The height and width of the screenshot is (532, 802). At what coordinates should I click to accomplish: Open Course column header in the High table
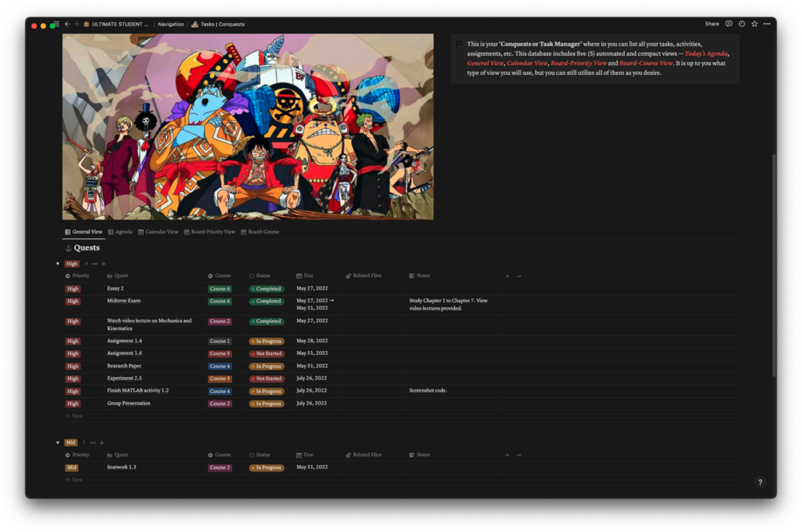tap(219, 276)
